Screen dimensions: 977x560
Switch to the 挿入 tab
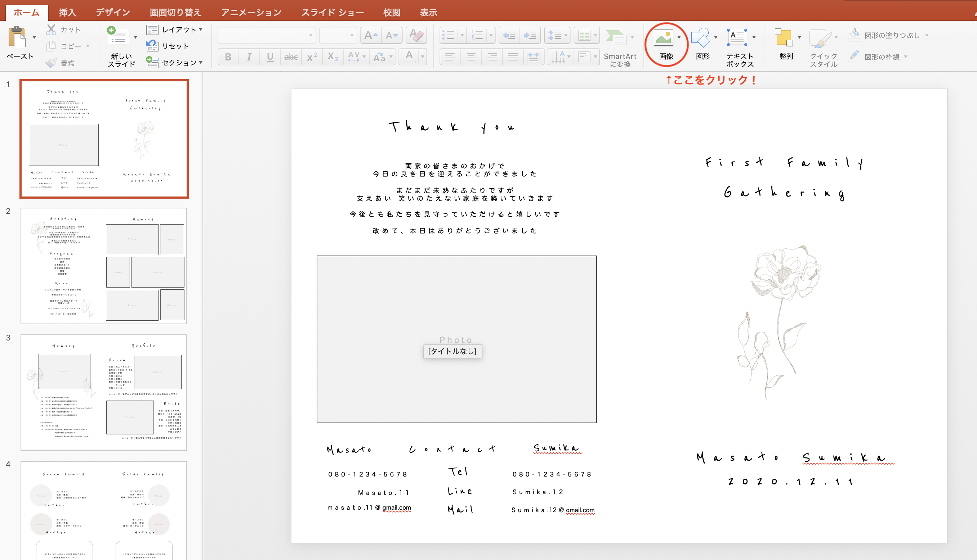click(x=67, y=12)
